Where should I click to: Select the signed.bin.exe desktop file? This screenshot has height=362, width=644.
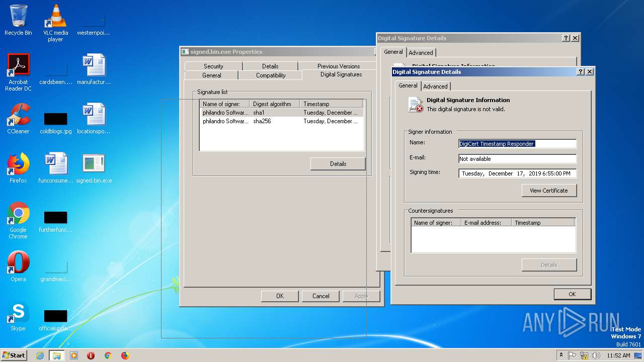pos(94,168)
